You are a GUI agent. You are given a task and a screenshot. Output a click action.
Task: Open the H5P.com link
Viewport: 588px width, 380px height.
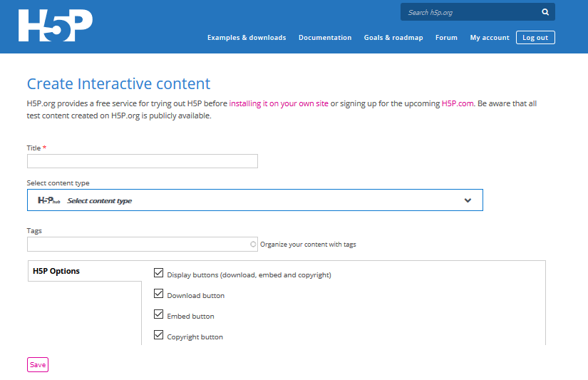(x=458, y=103)
